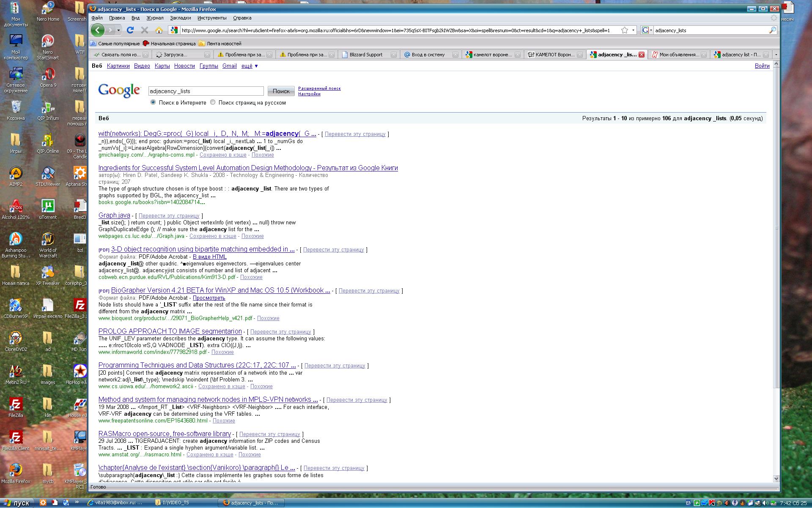This screenshot has width=812, height=508.
Task: Click the Поиск search button
Action: pos(281,91)
